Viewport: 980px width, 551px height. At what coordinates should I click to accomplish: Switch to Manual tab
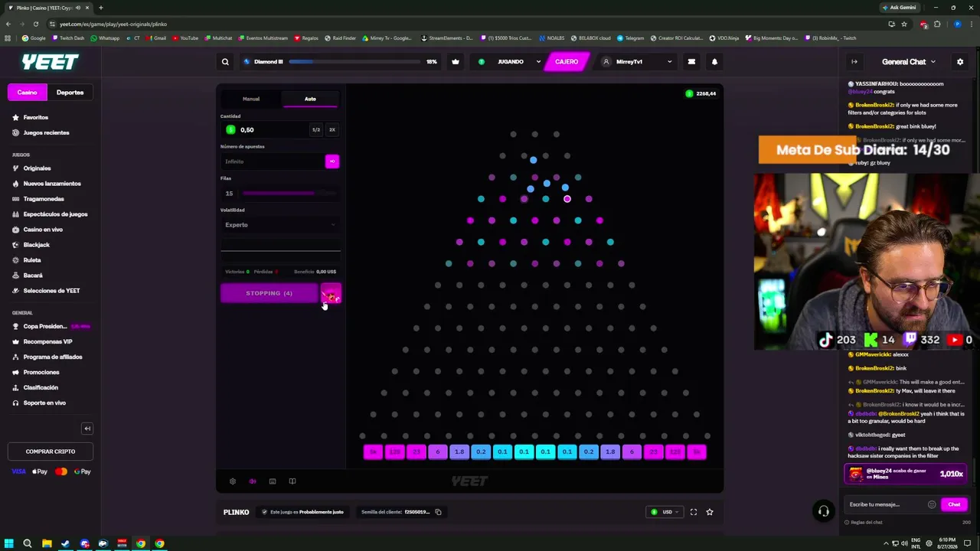tap(251, 99)
